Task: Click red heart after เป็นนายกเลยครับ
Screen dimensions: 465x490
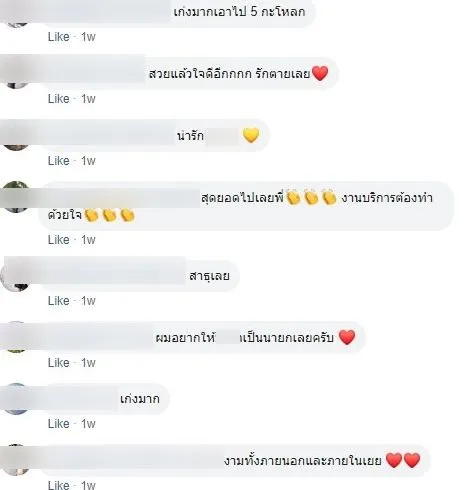Action: [x=347, y=337]
